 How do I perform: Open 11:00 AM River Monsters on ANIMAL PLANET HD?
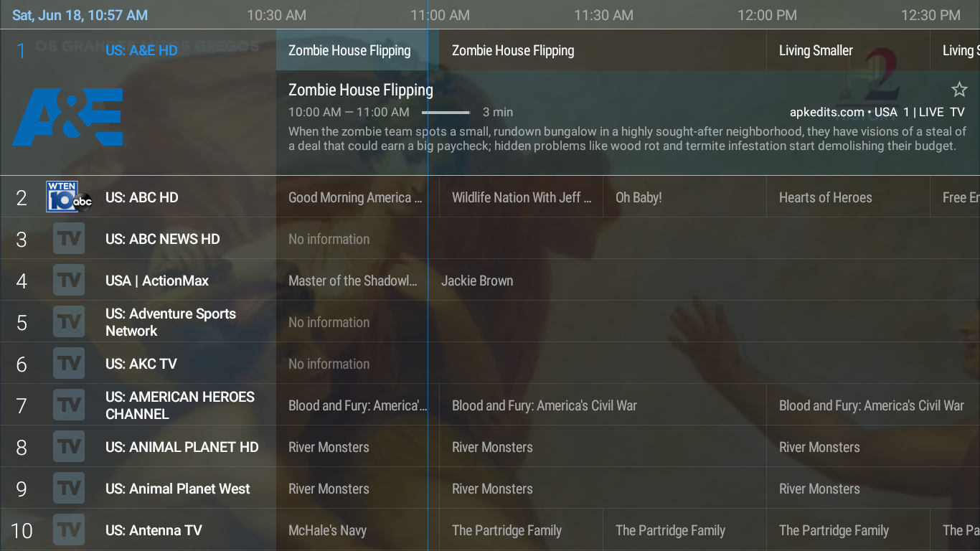[603, 447]
